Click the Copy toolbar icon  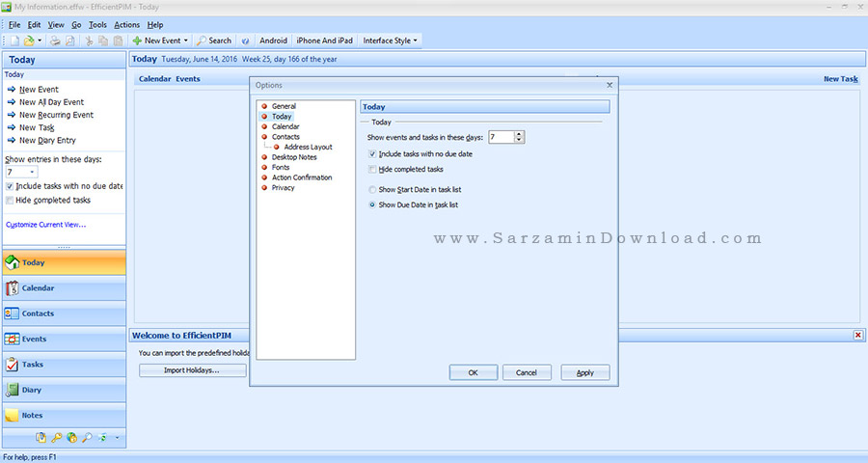click(x=103, y=41)
